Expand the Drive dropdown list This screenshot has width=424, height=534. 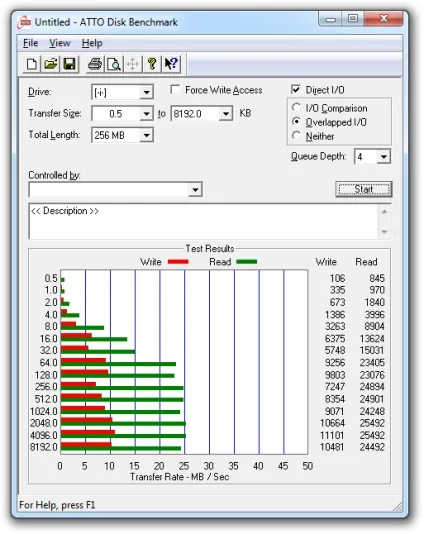pos(146,92)
